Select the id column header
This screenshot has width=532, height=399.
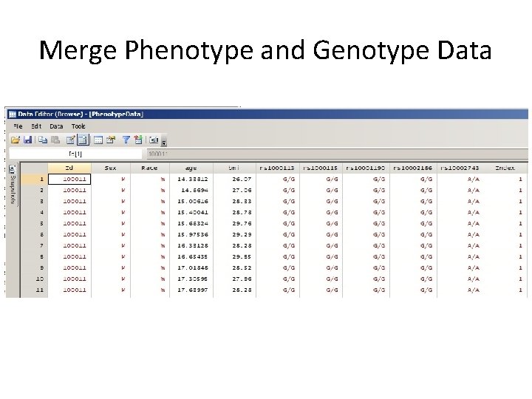69,168
